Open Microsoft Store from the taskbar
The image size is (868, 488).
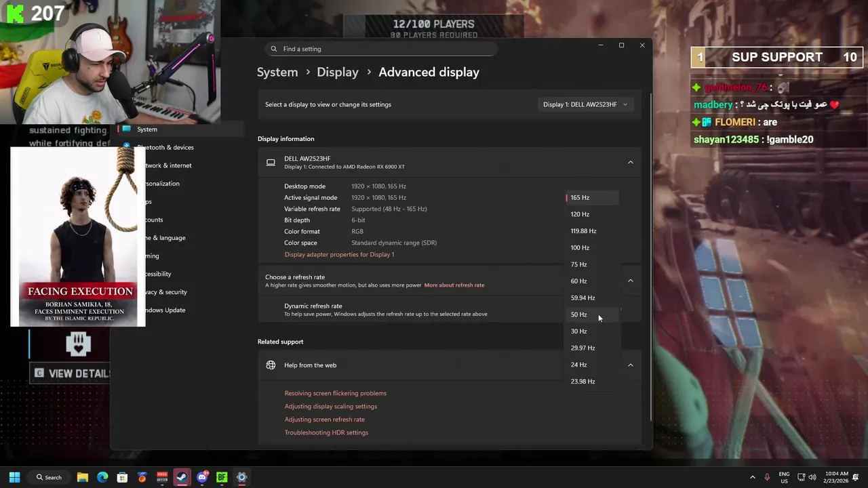tap(122, 477)
